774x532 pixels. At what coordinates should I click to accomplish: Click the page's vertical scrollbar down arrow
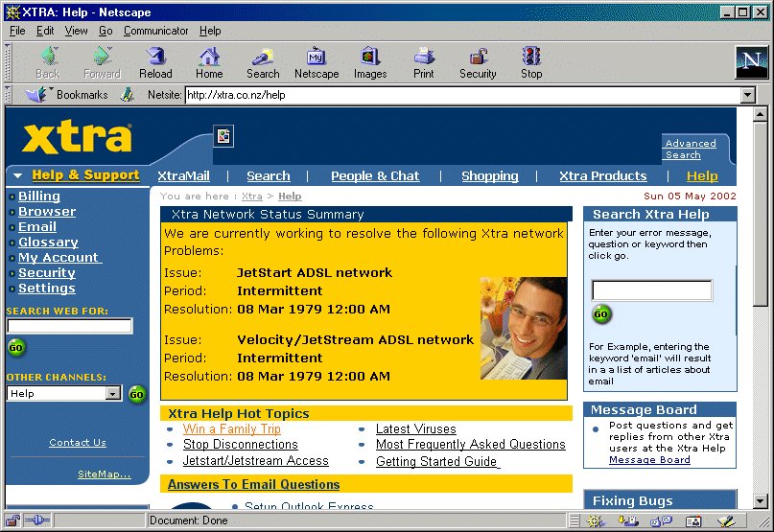pyautogui.click(x=761, y=500)
